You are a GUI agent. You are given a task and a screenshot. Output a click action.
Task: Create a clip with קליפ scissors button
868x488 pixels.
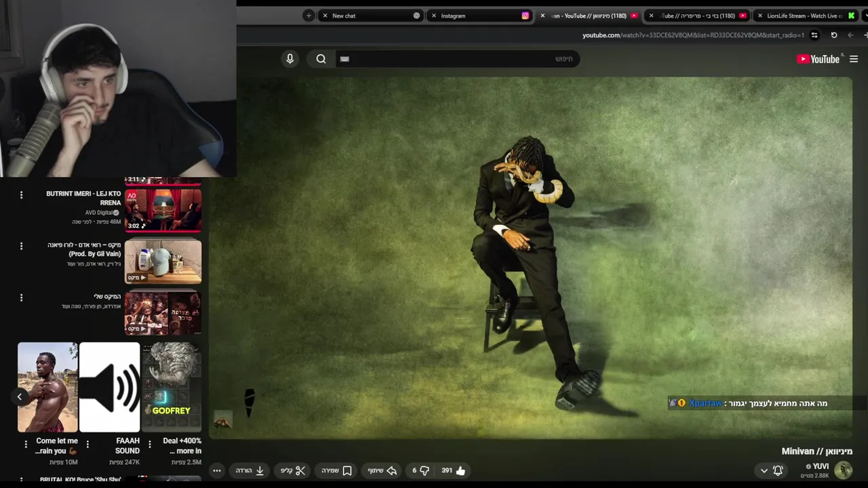[x=293, y=470]
